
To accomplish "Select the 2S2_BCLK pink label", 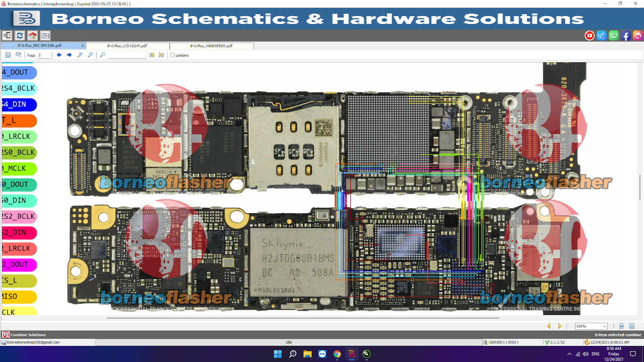I will click(x=19, y=216).
